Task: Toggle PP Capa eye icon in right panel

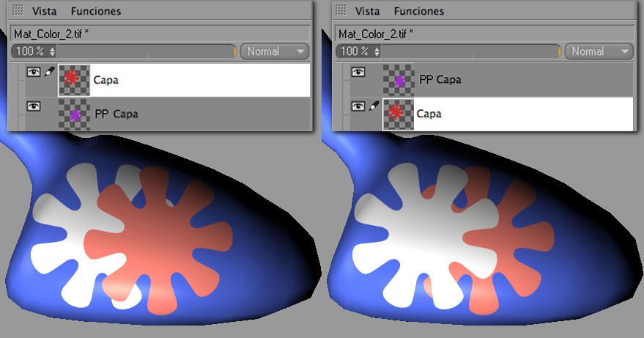Action: point(358,73)
